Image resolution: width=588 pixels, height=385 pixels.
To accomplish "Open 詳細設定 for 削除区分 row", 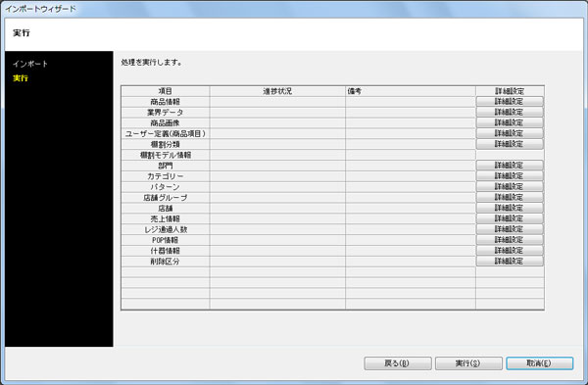I will [x=510, y=262].
